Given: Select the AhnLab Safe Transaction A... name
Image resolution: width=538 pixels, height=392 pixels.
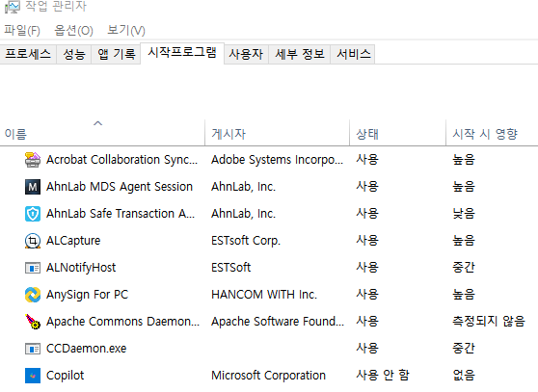Looking at the screenshot, I should click(121, 214).
